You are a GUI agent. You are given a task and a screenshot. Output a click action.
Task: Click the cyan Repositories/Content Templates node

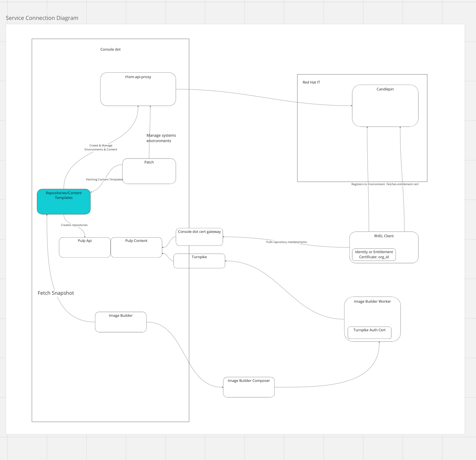[x=64, y=201]
